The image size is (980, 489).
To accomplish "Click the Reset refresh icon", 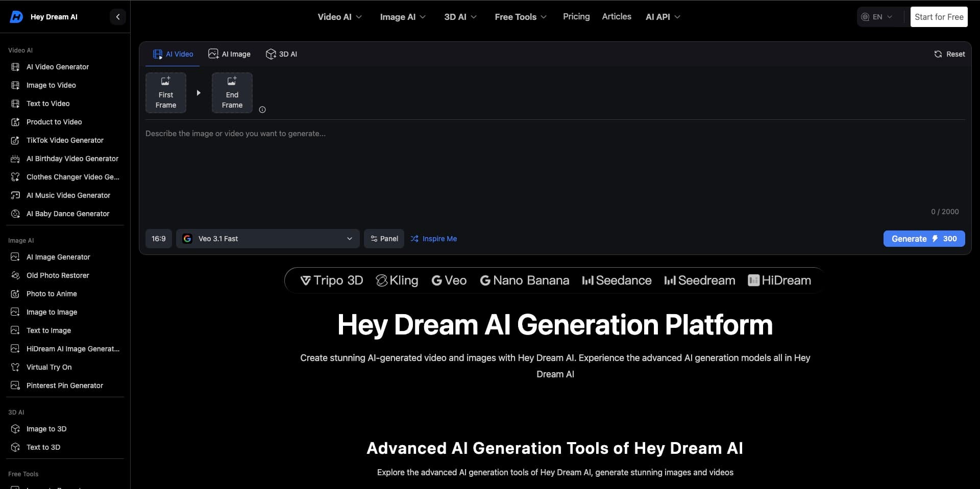I will [x=938, y=54].
